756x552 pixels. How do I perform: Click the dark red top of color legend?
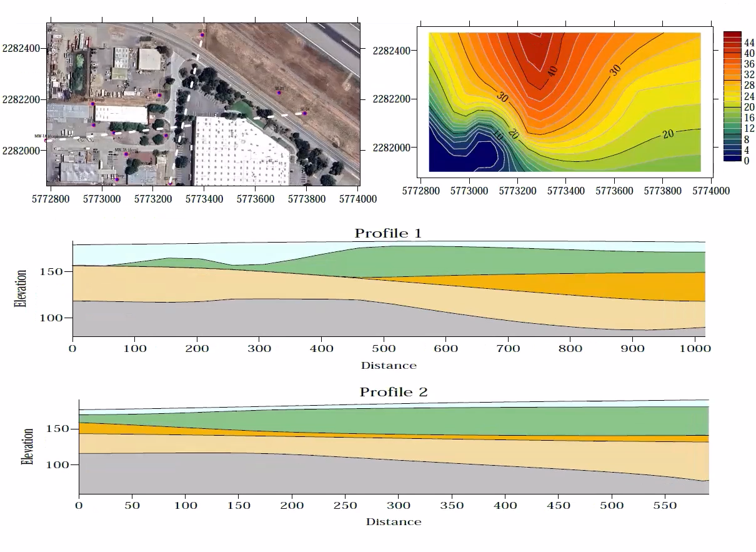(x=732, y=35)
